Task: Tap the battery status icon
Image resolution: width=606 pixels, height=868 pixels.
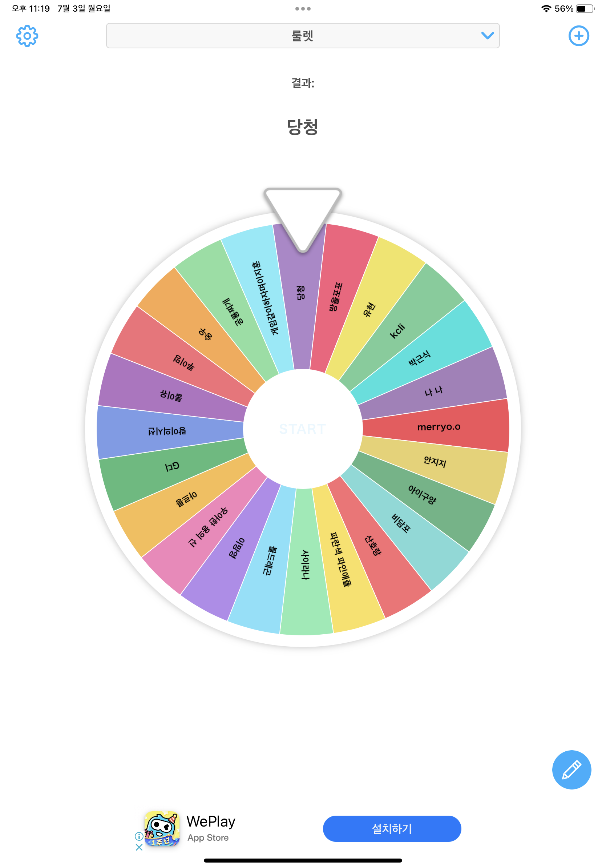Action: pos(585,9)
